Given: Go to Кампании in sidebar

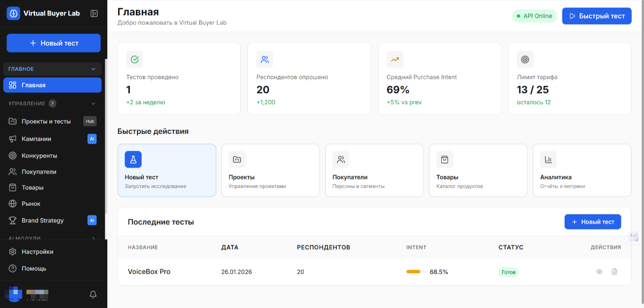Looking at the screenshot, I should point(52,139).
